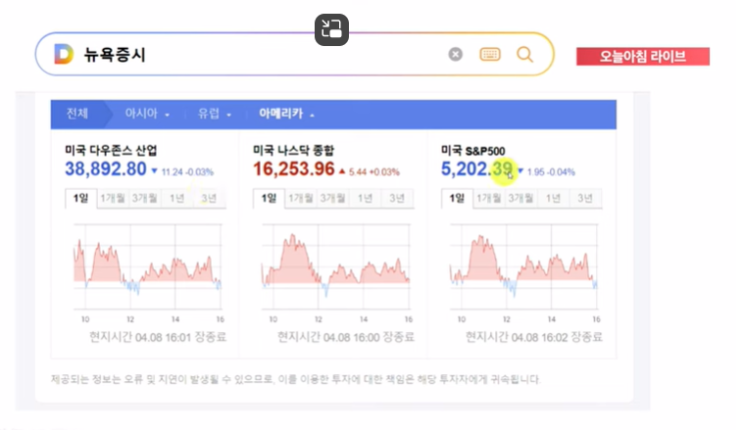Click the Dow Jones intraday chart
This screenshot has width=743, height=430.
pos(147,266)
